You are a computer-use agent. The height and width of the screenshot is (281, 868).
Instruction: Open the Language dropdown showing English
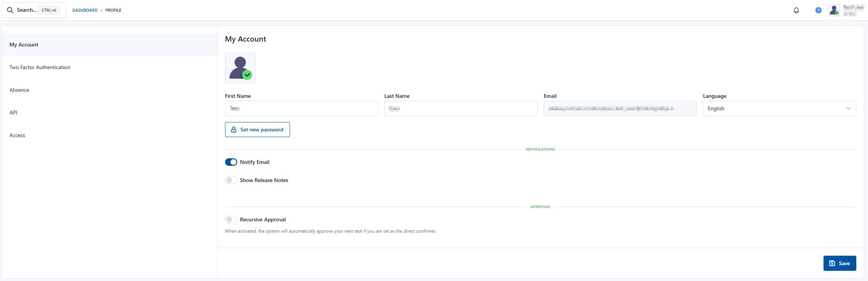(x=779, y=108)
